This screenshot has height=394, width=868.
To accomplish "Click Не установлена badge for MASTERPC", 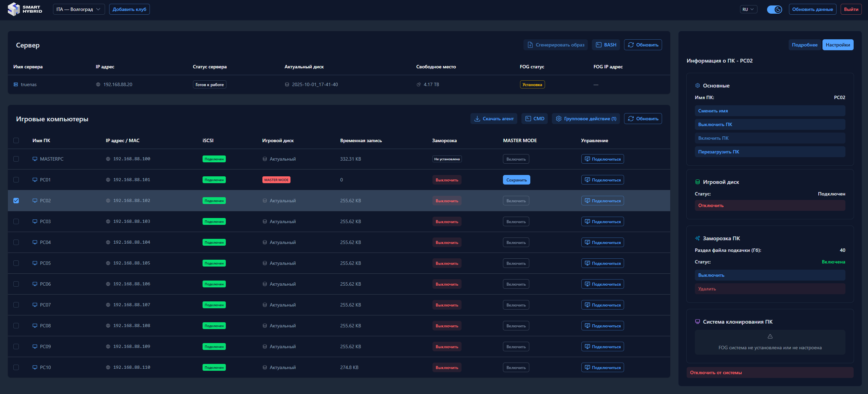I will [447, 159].
